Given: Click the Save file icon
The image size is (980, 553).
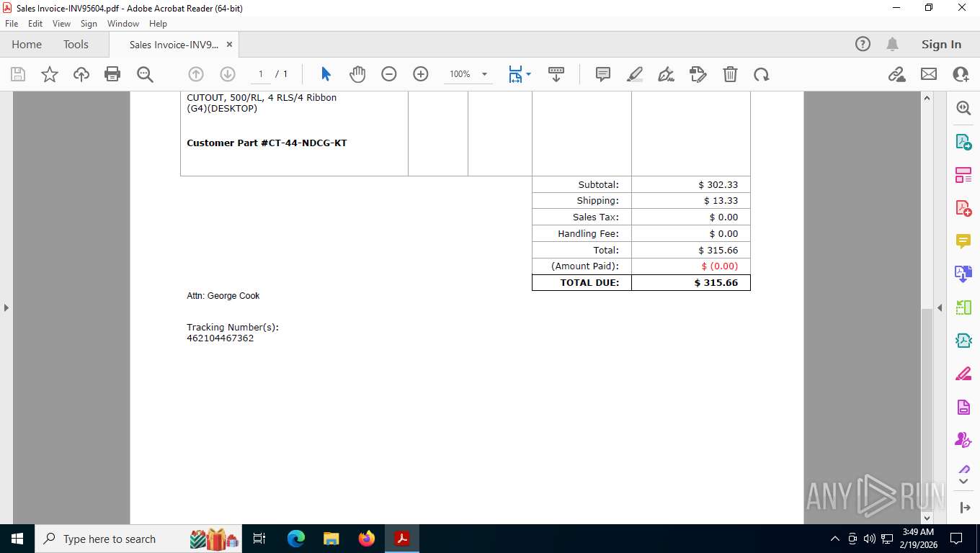Looking at the screenshot, I should pyautogui.click(x=18, y=74).
